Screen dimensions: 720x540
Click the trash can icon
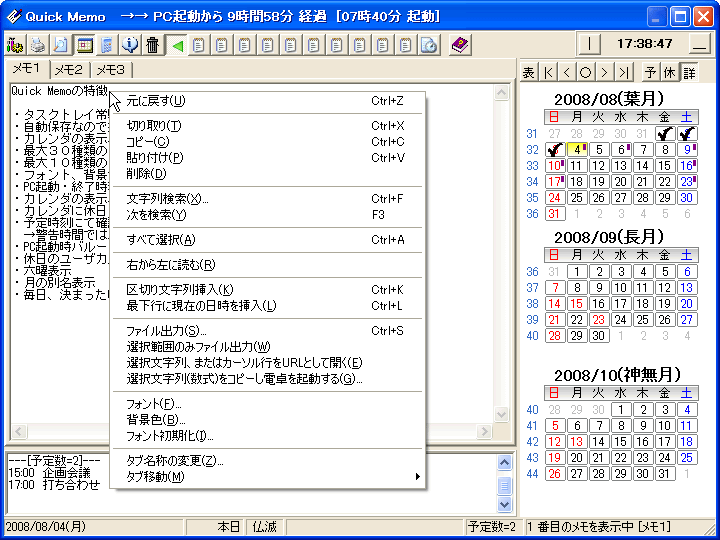pos(153,45)
